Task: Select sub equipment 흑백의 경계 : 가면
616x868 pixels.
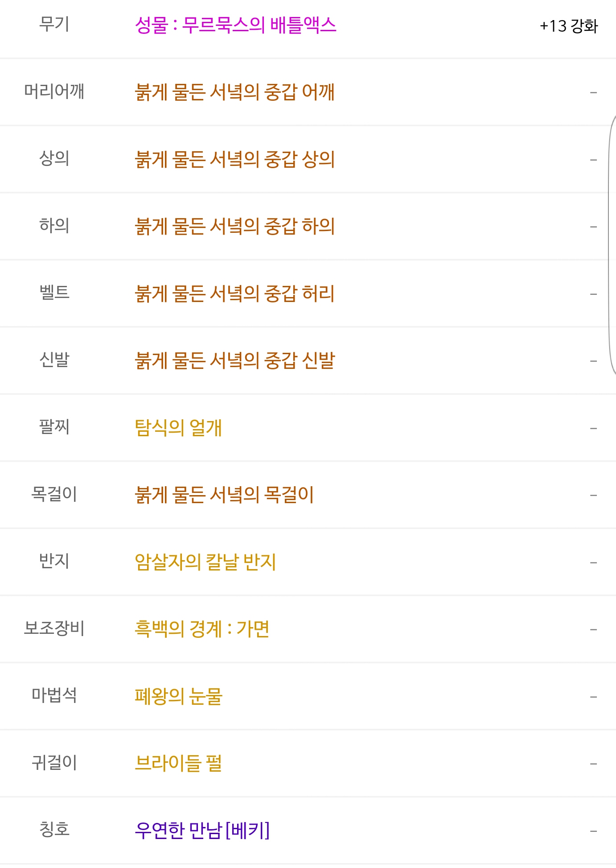Action: (202, 629)
